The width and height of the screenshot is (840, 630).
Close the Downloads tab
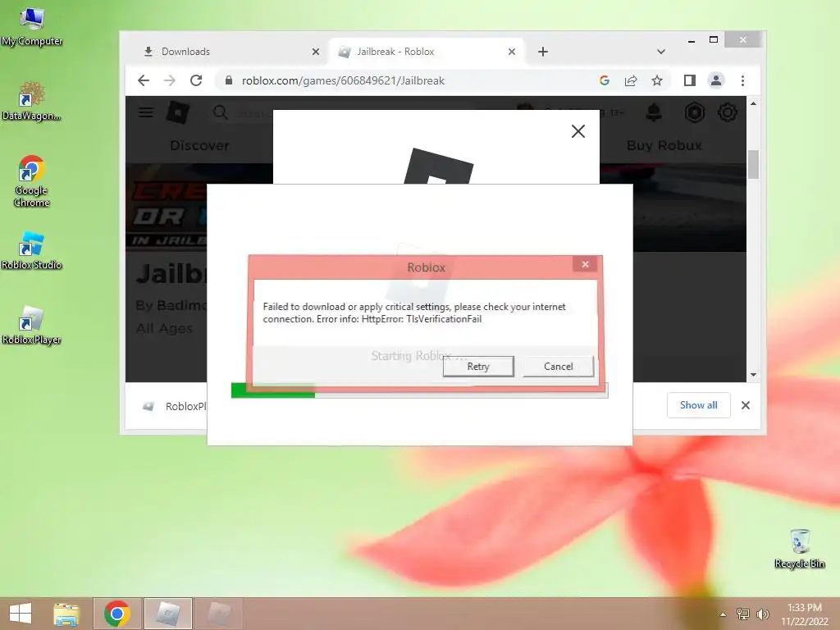tap(316, 52)
